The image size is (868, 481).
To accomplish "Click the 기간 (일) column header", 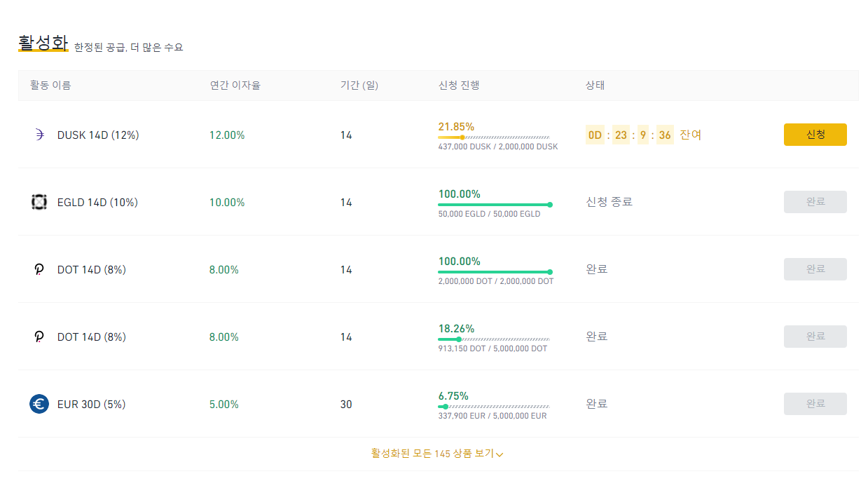I will (359, 86).
